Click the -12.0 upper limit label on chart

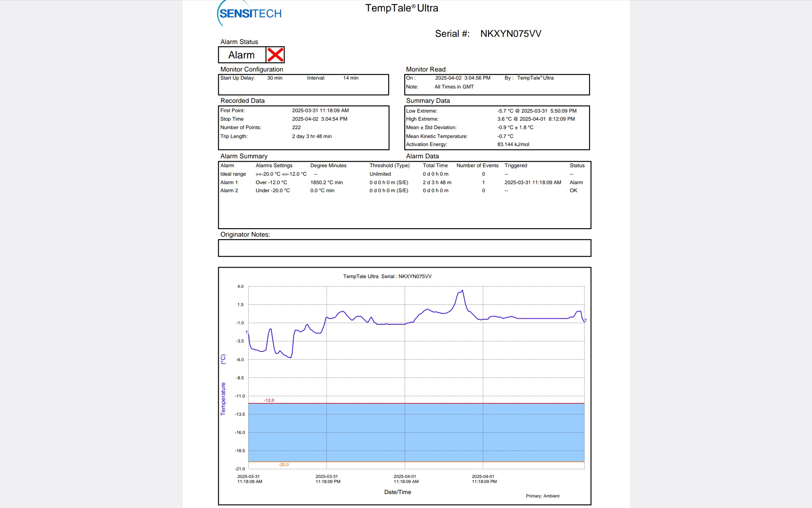269,400
